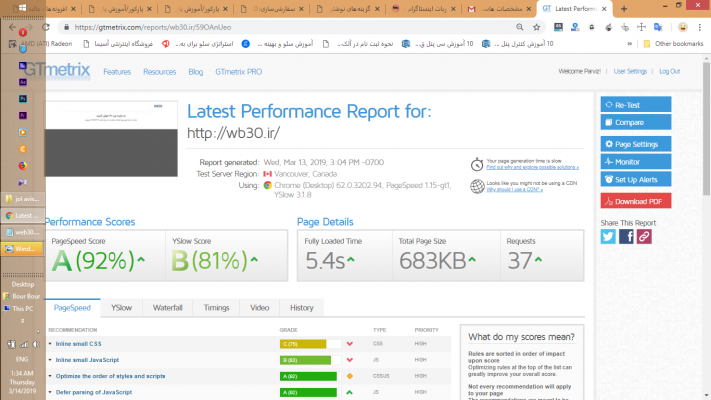Image resolution: width=711 pixels, height=400 pixels.
Task: Open Photoshop from the taskbar
Action: [23, 99]
